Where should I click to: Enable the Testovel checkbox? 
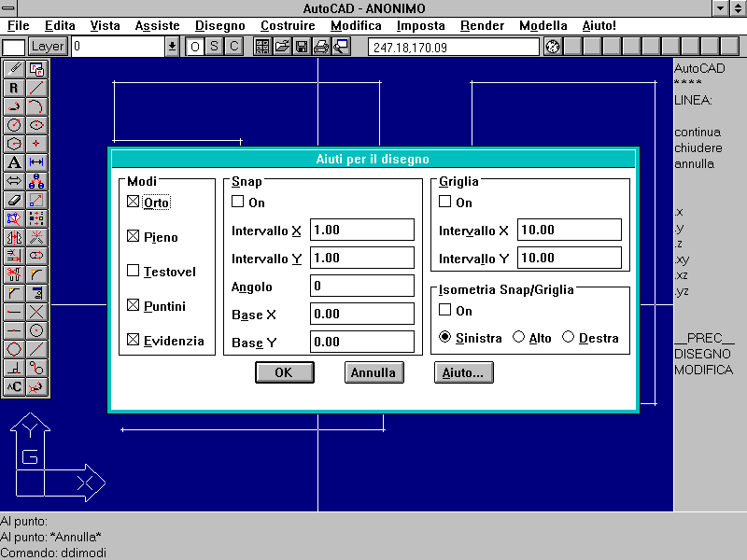tap(133, 271)
